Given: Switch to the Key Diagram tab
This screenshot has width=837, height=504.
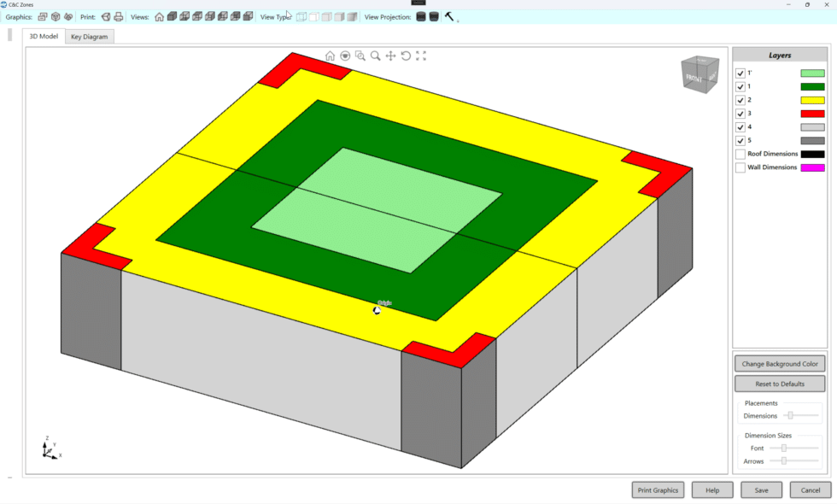Looking at the screenshot, I should (x=89, y=37).
